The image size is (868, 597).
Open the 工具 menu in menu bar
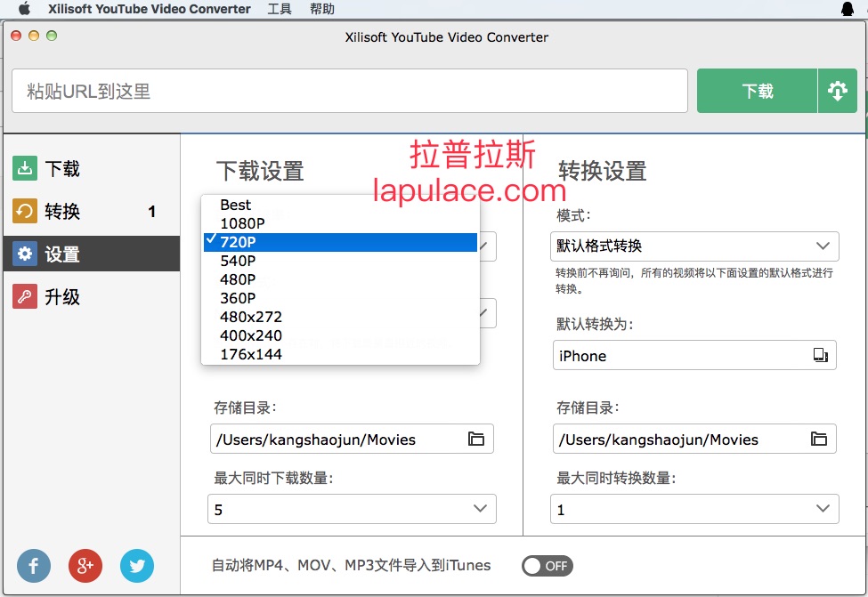pos(280,9)
